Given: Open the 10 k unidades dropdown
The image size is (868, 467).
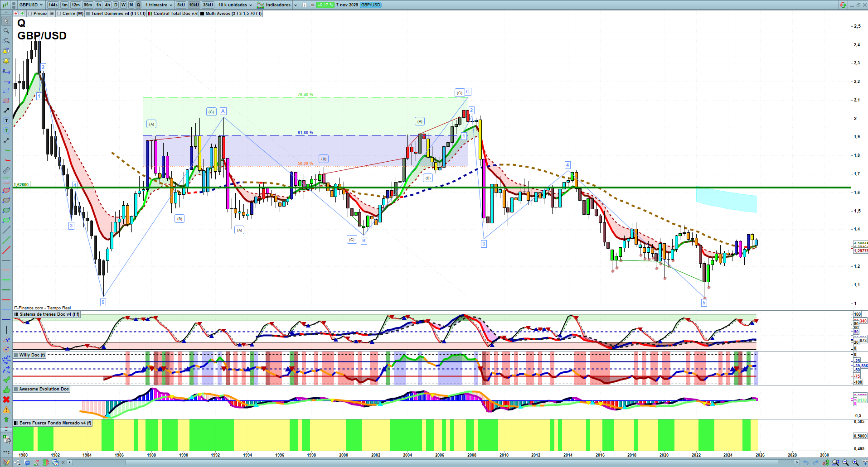Looking at the screenshot, I should [235, 5].
